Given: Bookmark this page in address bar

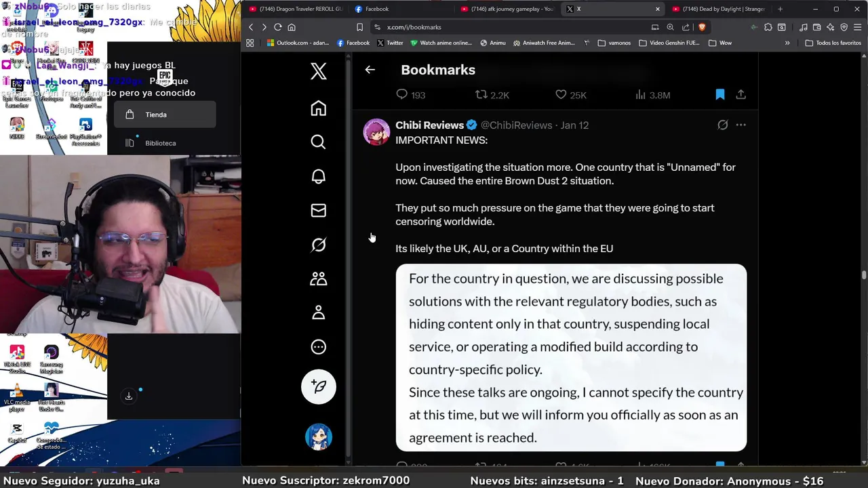Looking at the screenshot, I should (359, 27).
